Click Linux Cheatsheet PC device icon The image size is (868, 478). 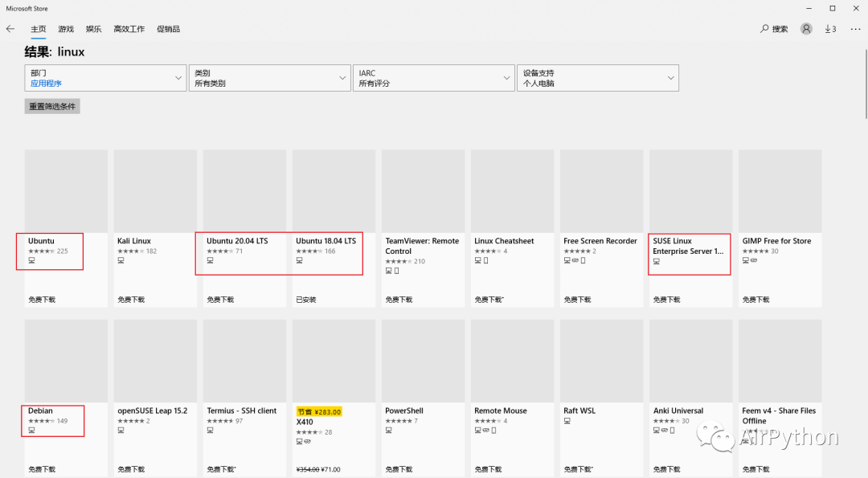(477, 260)
